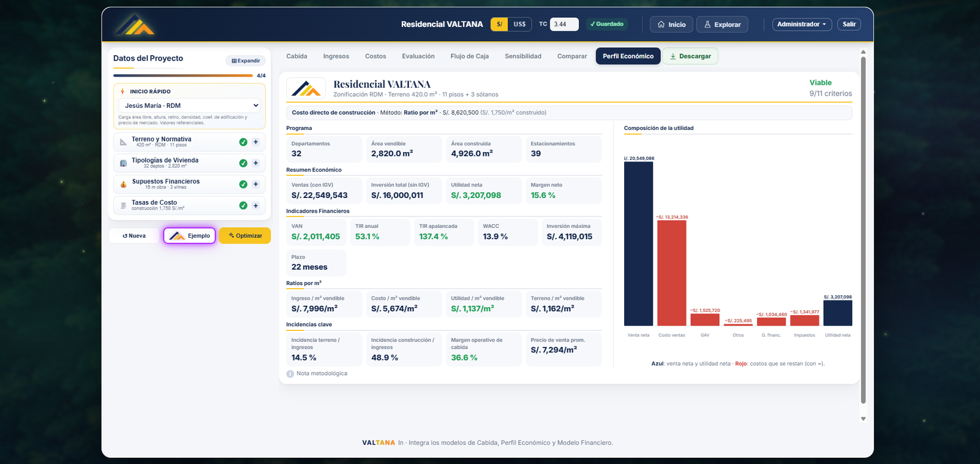Select the Perfil Económico tab
The height and width of the screenshot is (464, 980).
(x=628, y=56)
